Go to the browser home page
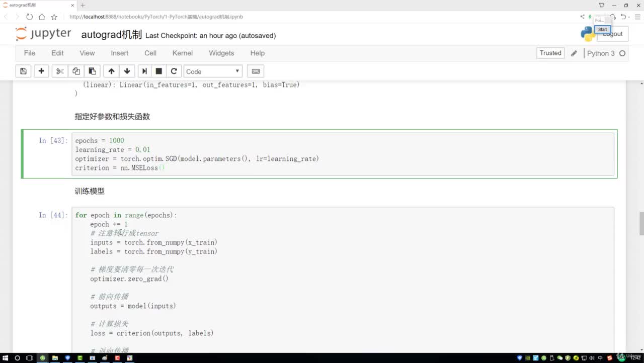The width and height of the screenshot is (644, 363). [42, 17]
